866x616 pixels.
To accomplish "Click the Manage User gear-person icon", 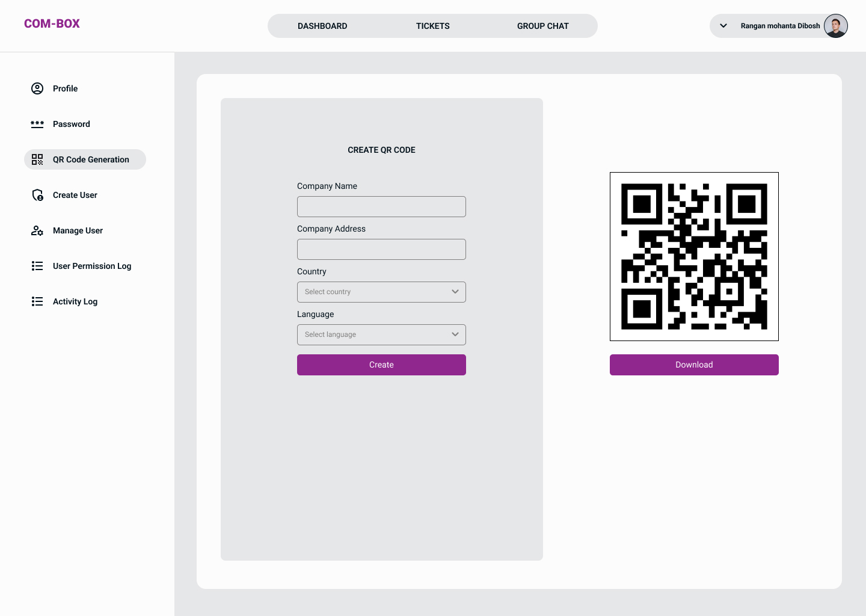I will pos(37,230).
